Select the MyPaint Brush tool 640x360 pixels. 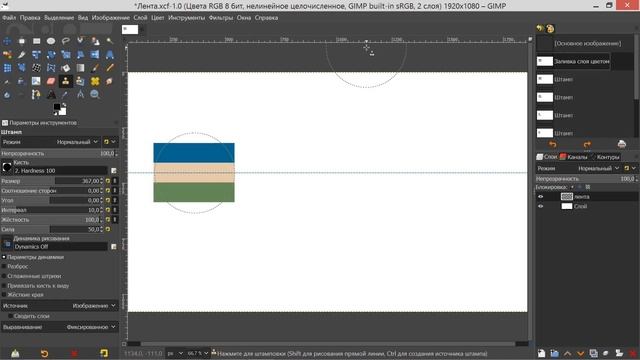click(36, 81)
